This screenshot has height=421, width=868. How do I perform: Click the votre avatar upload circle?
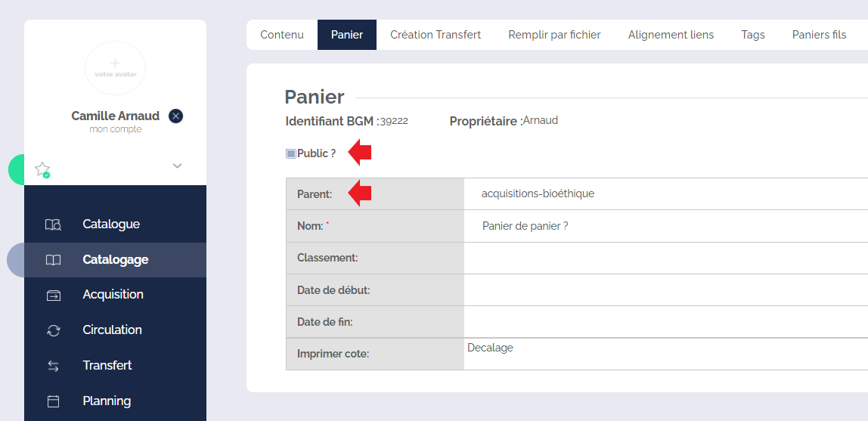coord(115,68)
